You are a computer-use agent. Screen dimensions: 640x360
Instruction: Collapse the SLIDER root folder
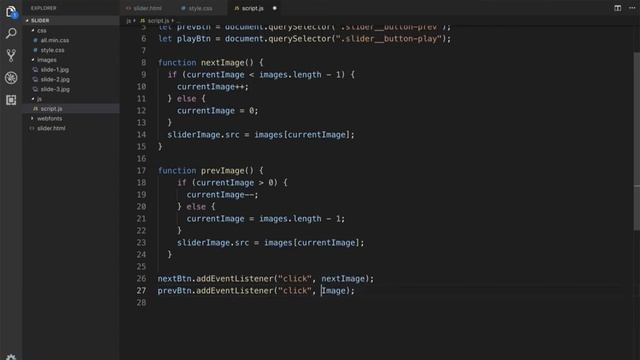(71, 20)
